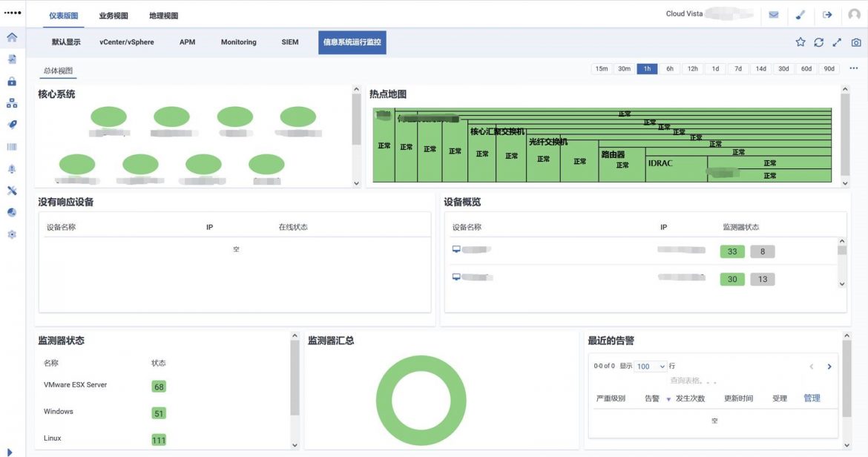Image resolution: width=868 pixels, height=457 pixels.
Task: Select the rocket icon in the sidebar
Action: (11, 124)
